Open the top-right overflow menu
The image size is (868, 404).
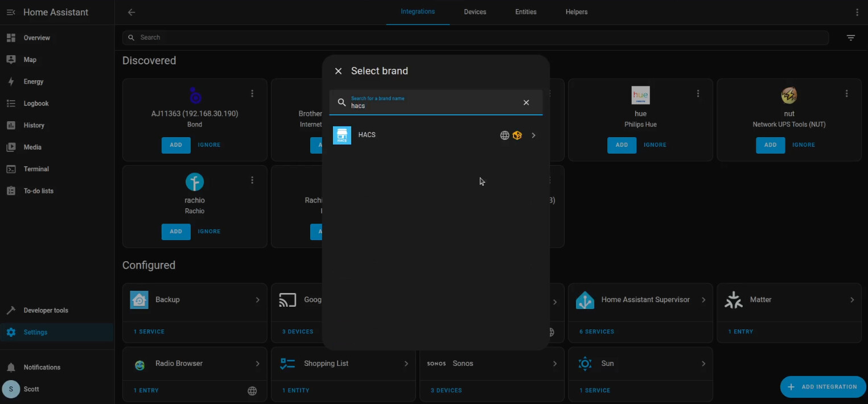(857, 12)
